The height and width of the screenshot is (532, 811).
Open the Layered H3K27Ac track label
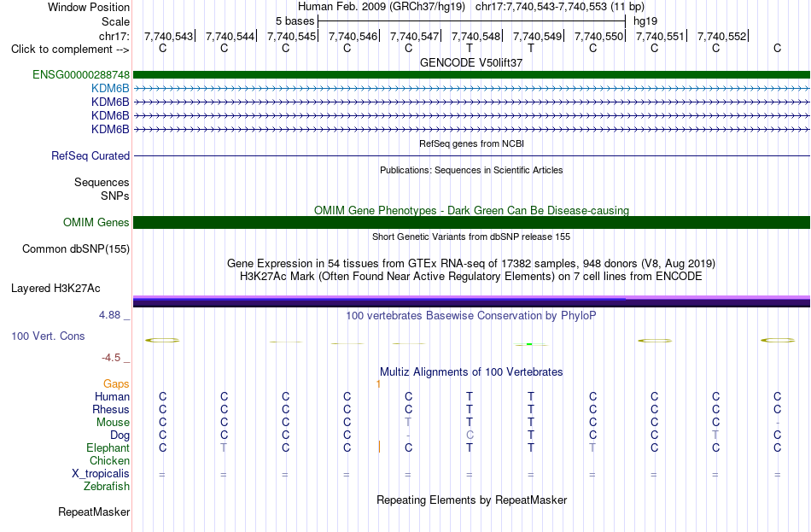55,289
